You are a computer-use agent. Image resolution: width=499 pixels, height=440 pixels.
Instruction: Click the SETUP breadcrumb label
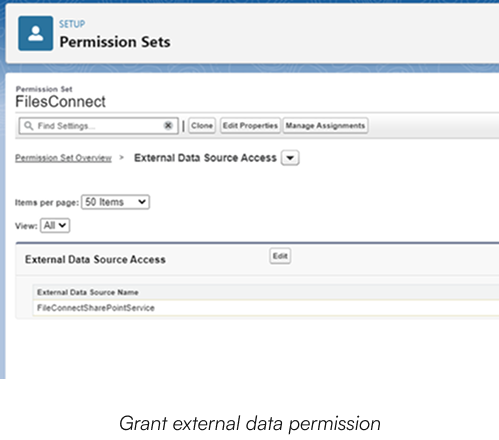pyautogui.click(x=72, y=24)
